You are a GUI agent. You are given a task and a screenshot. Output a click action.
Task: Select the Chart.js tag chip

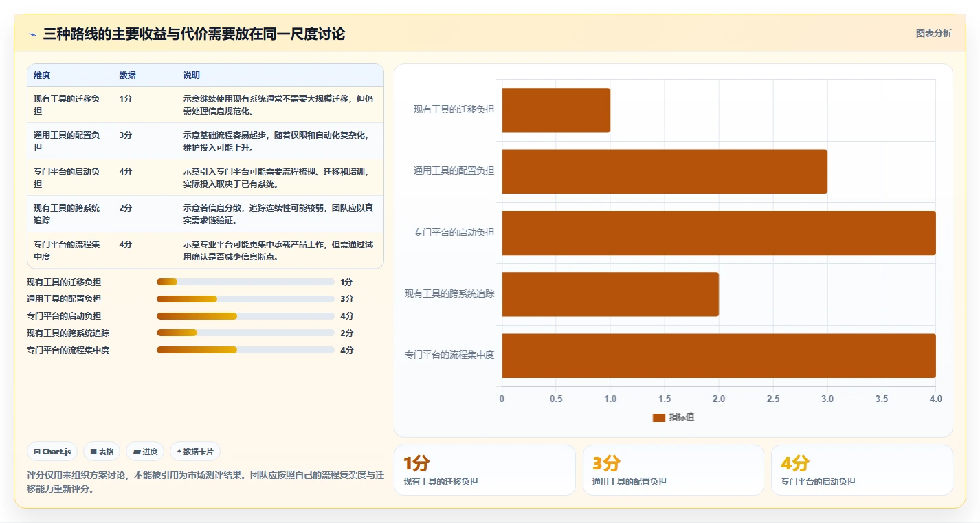[x=52, y=452]
